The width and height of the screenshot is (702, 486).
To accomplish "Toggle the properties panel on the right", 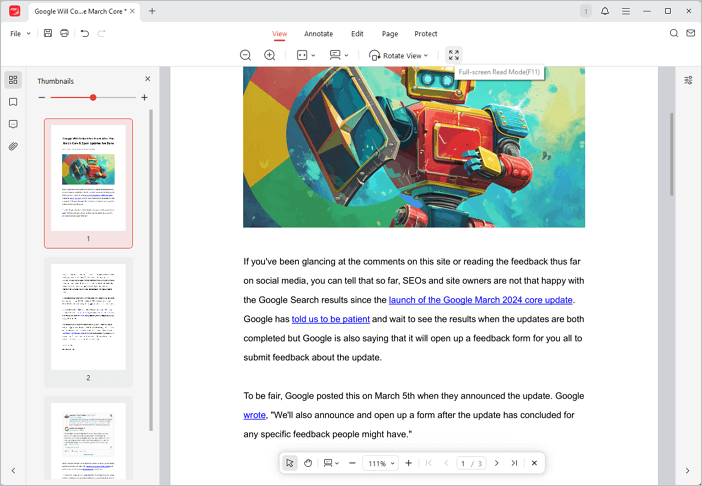I will [x=688, y=80].
